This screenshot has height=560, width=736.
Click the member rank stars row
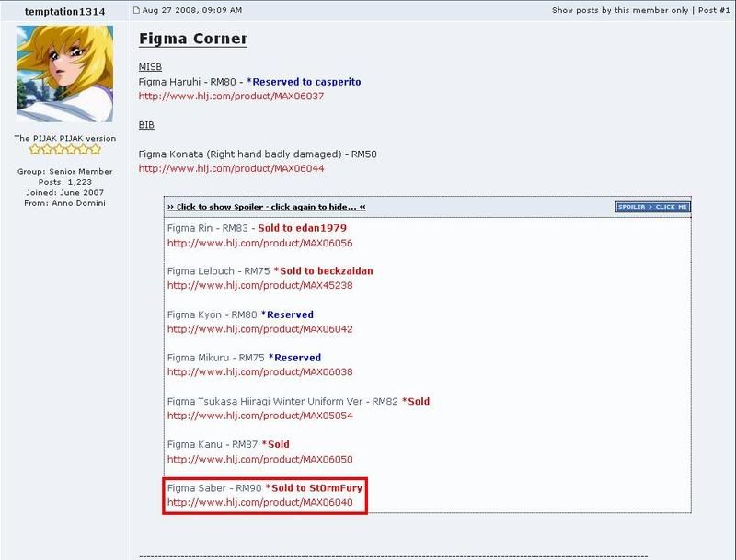(64, 150)
